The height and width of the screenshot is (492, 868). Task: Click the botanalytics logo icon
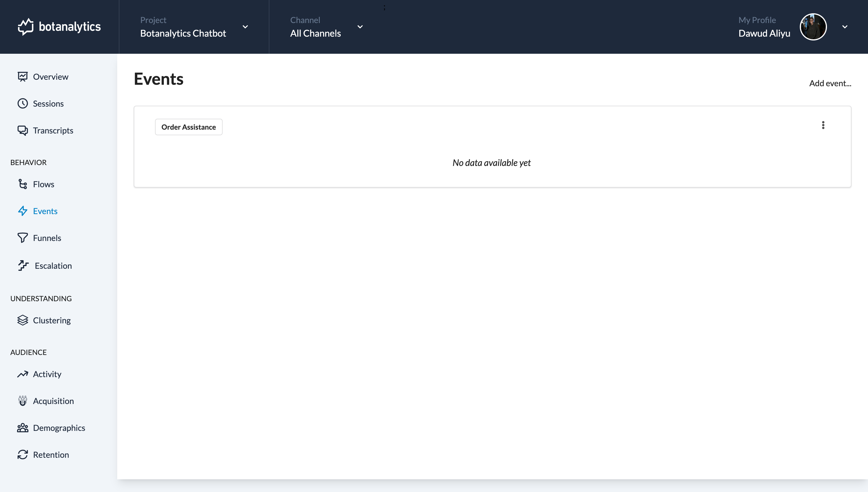pyautogui.click(x=25, y=27)
